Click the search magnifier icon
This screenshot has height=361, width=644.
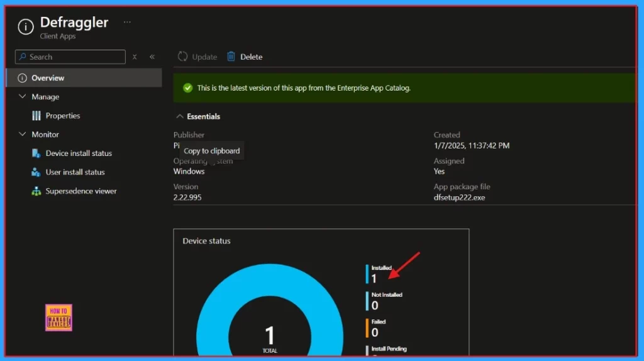[x=23, y=57]
